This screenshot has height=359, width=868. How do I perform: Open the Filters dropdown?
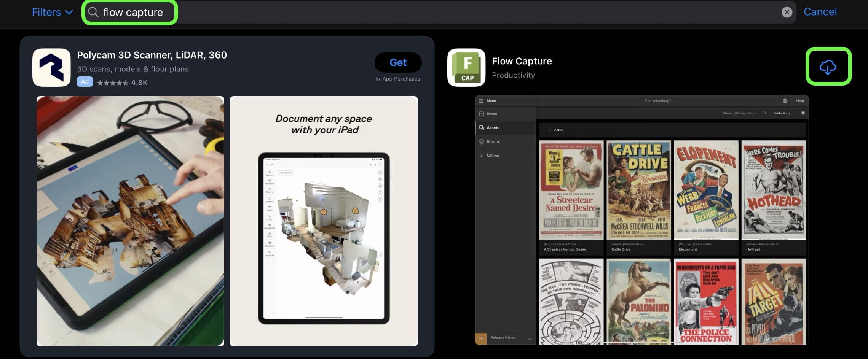tap(52, 12)
